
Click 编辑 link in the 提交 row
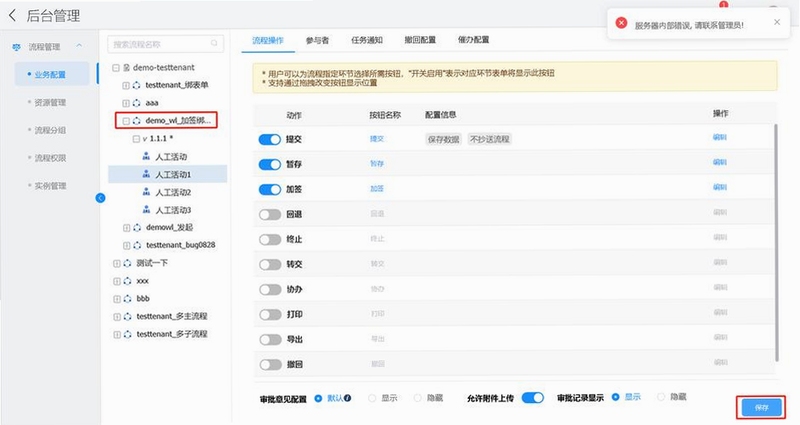click(x=720, y=137)
